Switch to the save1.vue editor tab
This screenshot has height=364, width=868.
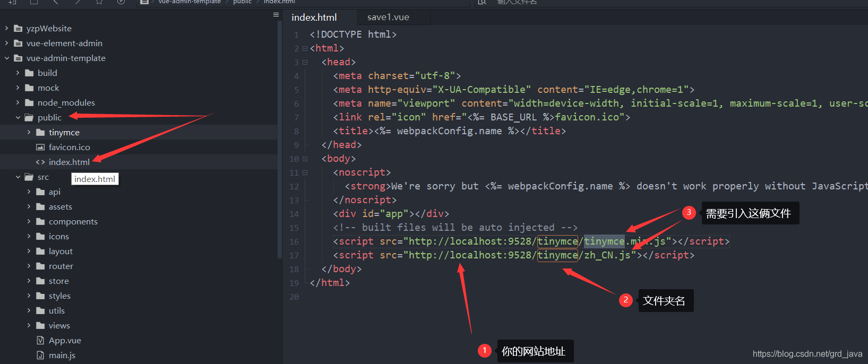point(388,18)
